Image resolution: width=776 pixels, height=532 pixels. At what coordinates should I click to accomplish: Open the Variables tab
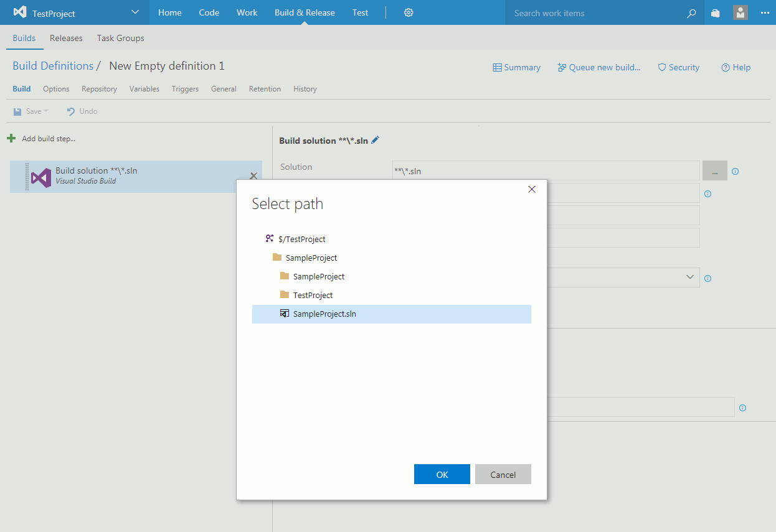point(144,89)
